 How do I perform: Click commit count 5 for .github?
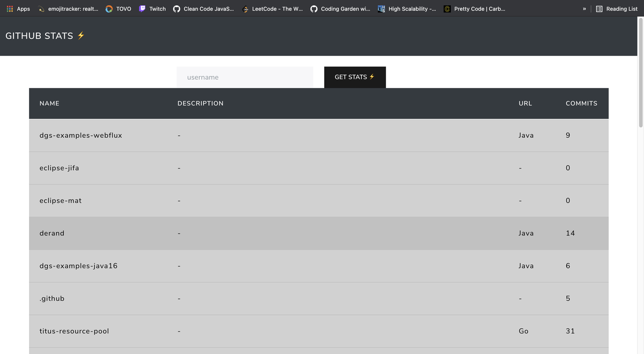[x=568, y=299]
